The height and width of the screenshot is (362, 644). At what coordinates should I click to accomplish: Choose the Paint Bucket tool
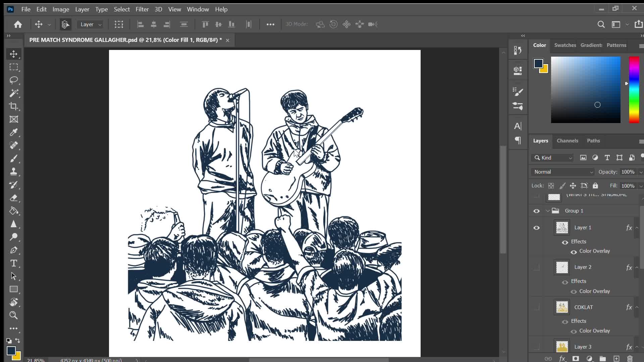pyautogui.click(x=14, y=211)
